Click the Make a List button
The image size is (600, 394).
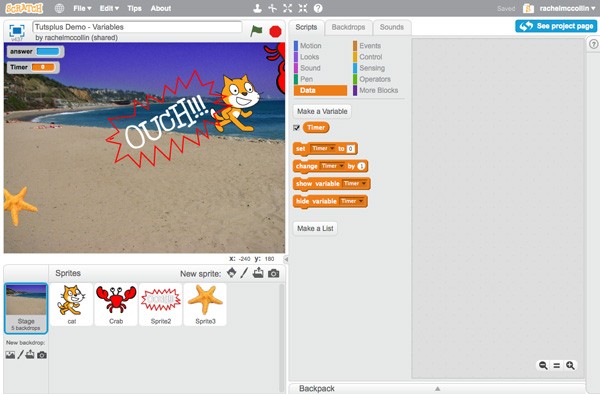(x=315, y=228)
